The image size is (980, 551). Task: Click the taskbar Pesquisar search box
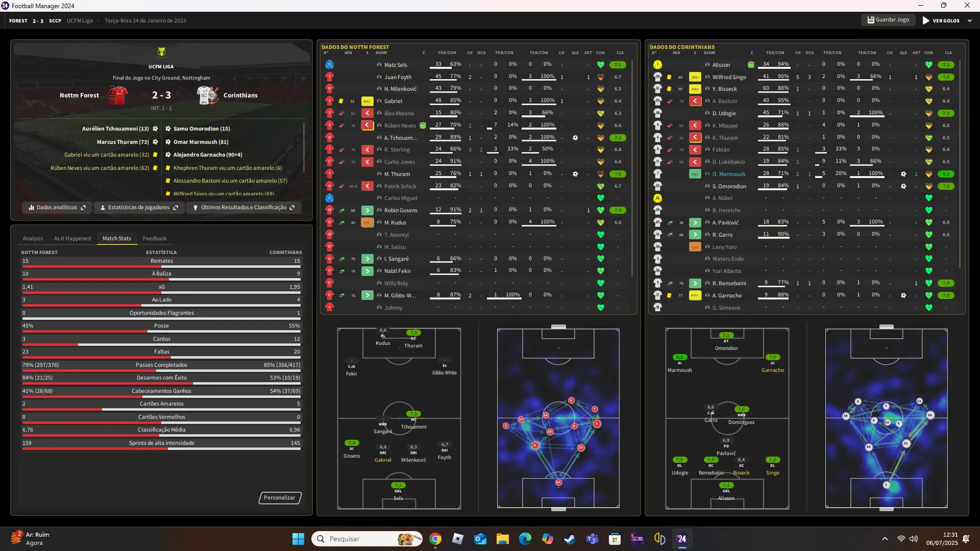point(366,539)
